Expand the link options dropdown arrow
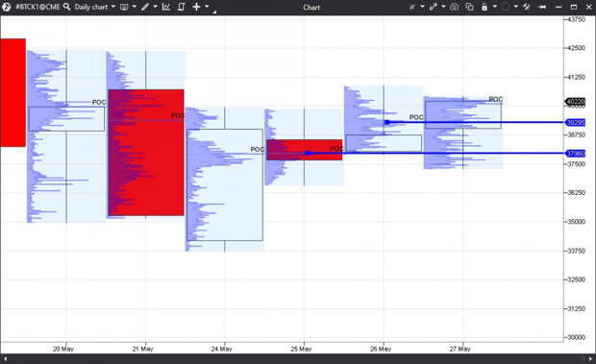 443,7
